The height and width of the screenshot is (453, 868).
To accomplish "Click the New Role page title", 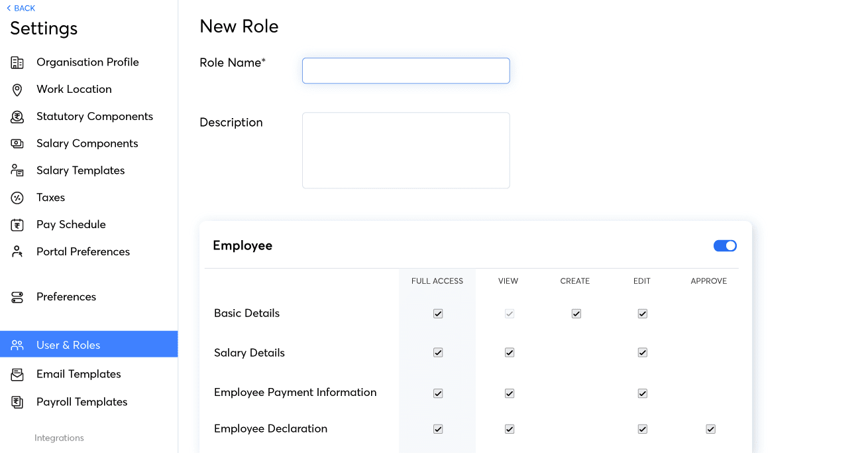I will pos(239,27).
